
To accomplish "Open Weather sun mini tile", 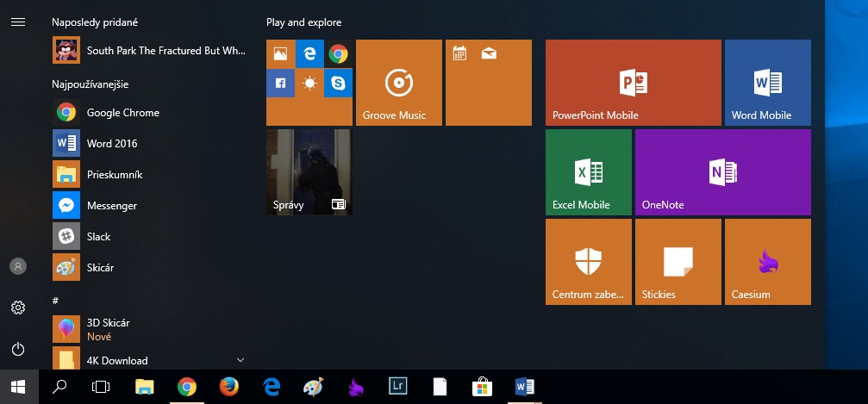I will [309, 83].
